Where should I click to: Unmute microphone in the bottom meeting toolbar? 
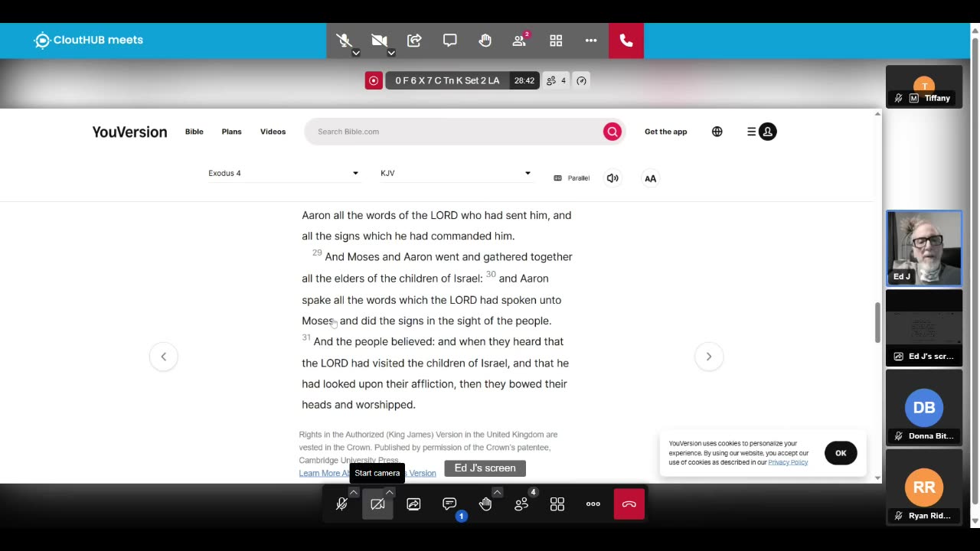(341, 504)
